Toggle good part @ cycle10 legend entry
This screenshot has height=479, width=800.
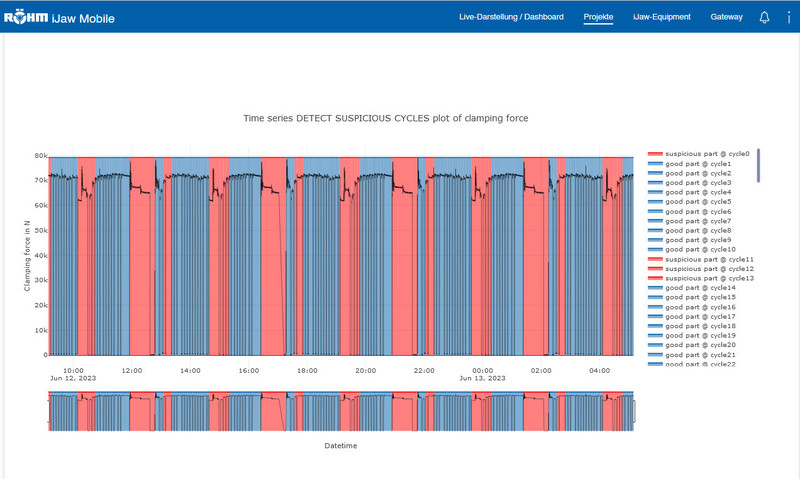coord(692,249)
